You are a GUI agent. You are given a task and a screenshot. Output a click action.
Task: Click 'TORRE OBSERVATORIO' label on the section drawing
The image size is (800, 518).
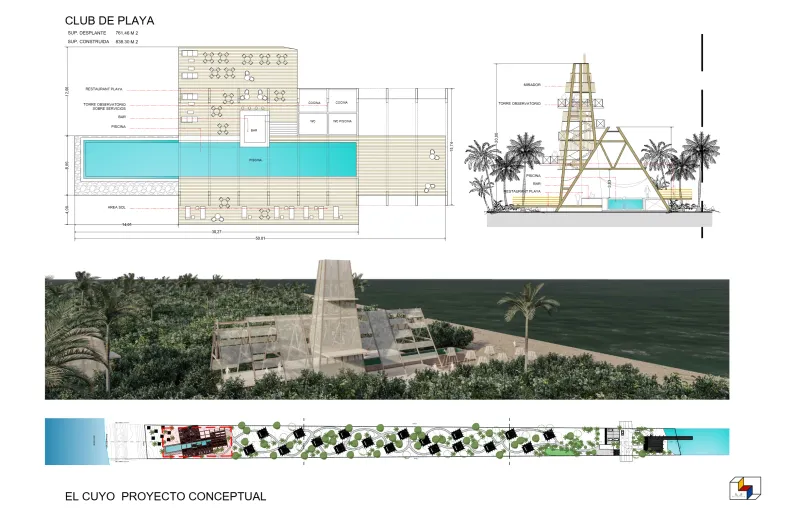pyautogui.click(x=519, y=104)
